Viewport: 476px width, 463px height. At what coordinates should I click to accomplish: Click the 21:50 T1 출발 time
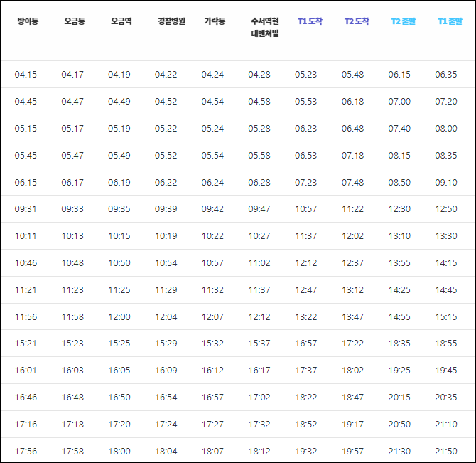[446, 452]
